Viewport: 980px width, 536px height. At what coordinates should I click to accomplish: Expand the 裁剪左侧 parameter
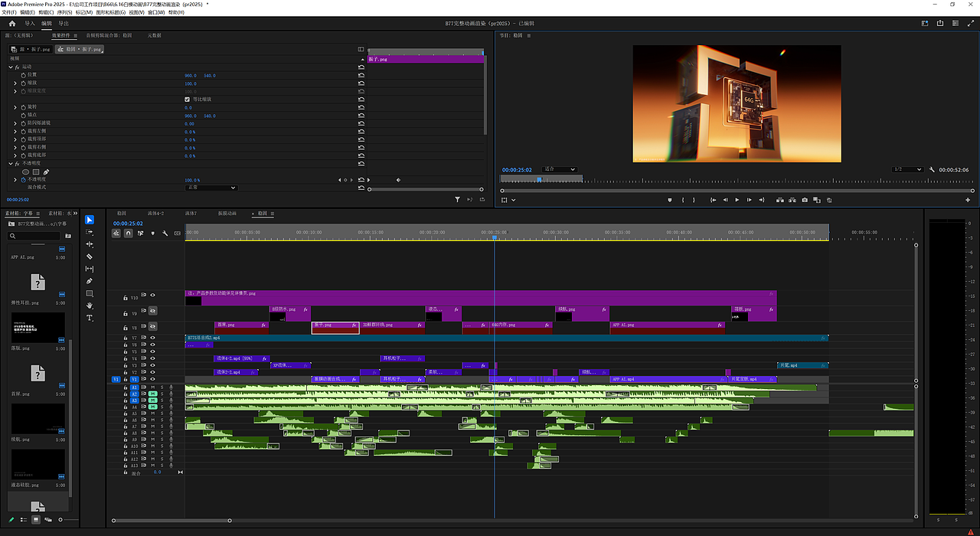(x=16, y=131)
